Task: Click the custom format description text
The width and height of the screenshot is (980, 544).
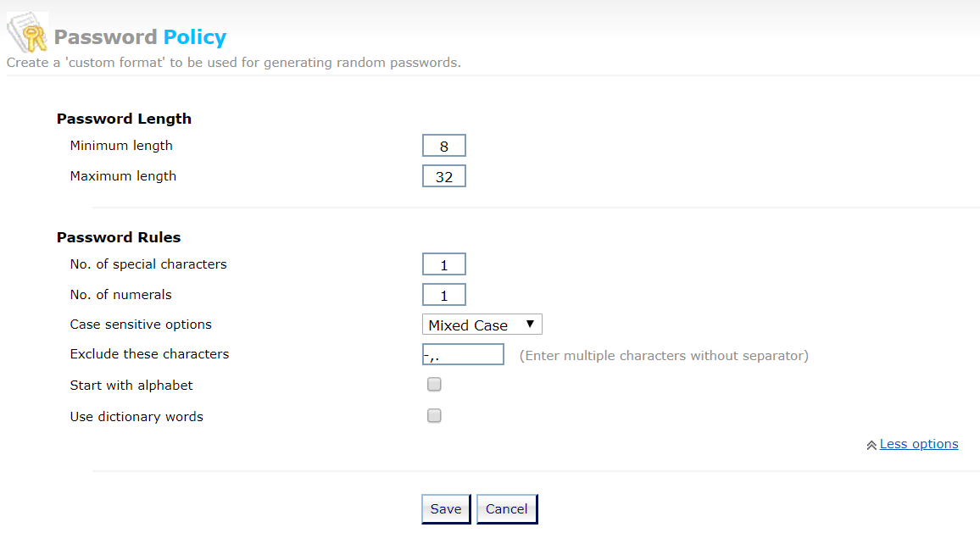Action: tap(235, 62)
